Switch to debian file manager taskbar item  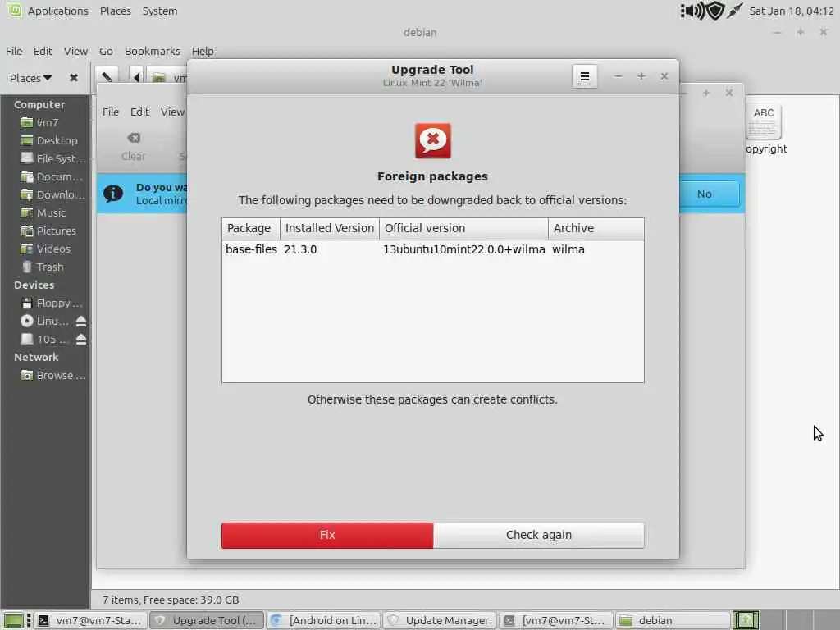(x=673, y=620)
